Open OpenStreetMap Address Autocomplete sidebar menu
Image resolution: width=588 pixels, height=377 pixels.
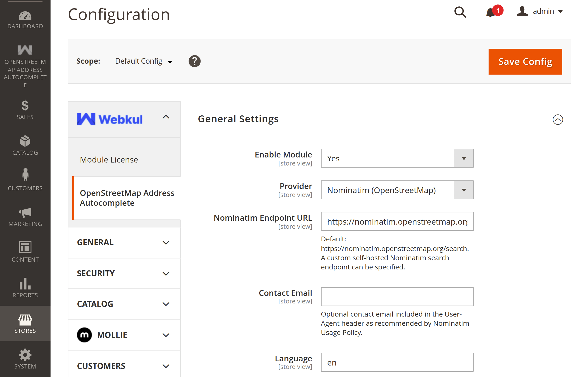[25, 66]
